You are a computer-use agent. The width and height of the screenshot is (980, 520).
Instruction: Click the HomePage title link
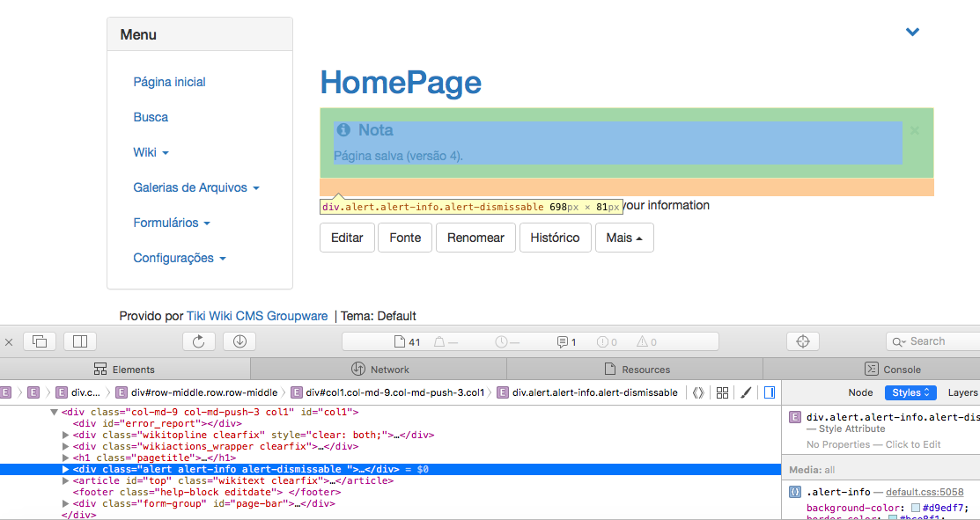(401, 83)
